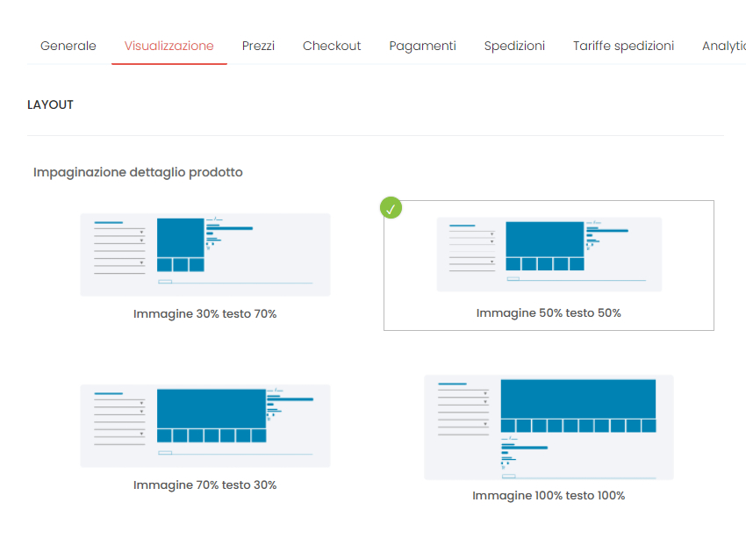Click the LAYOUT section heading
Image resolution: width=746 pixels, height=560 pixels.
(50, 104)
